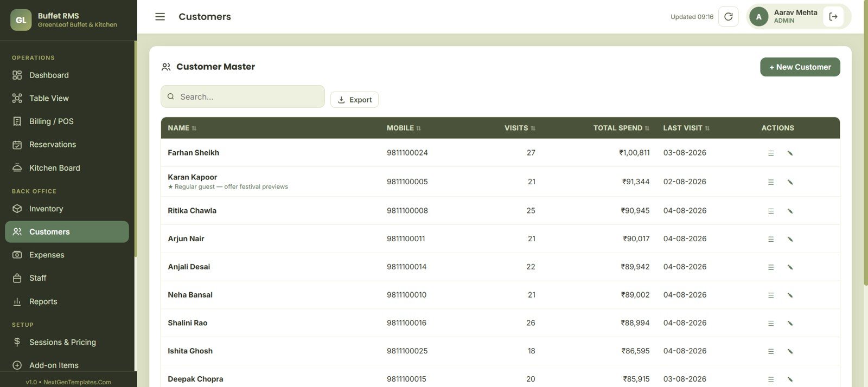Click mobile number 9811100008

pyautogui.click(x=407, y=211)
